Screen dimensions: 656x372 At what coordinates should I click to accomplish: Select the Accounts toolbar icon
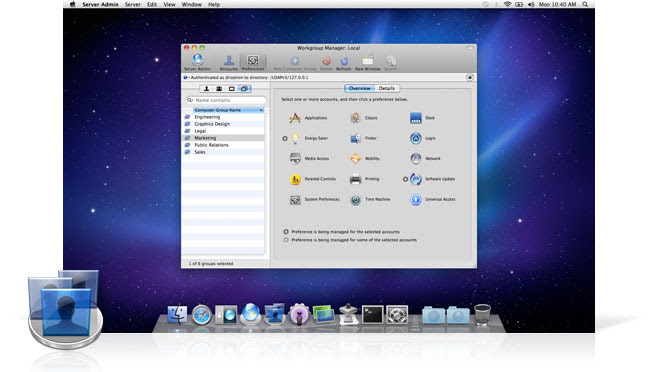[x=228, y=62]
